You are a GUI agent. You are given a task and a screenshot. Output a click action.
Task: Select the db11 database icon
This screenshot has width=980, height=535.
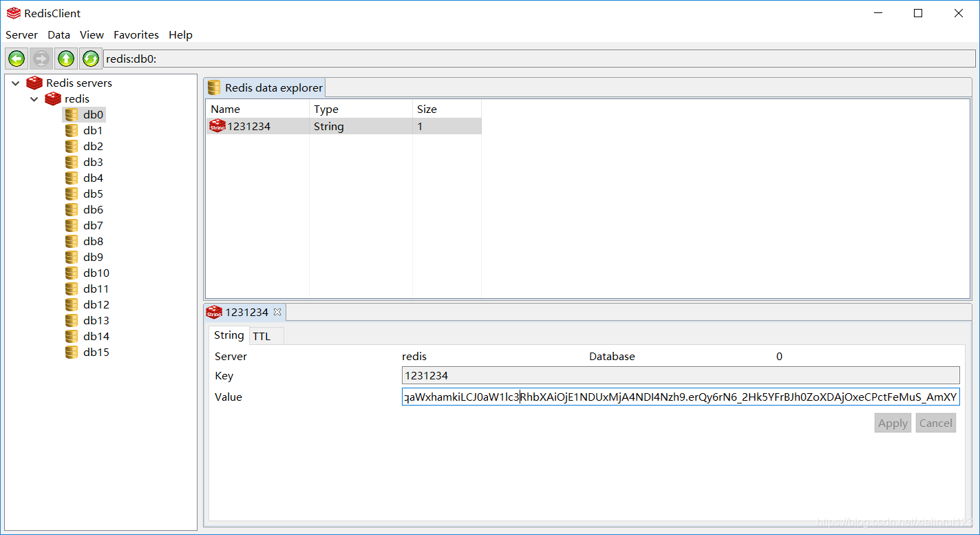coord(72,289)
